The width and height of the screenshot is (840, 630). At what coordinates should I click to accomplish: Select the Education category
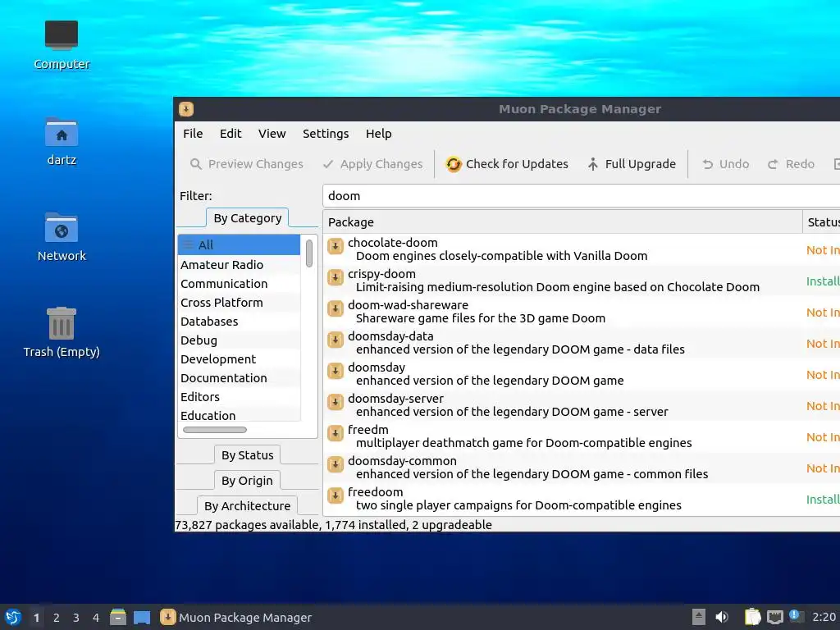239,415
